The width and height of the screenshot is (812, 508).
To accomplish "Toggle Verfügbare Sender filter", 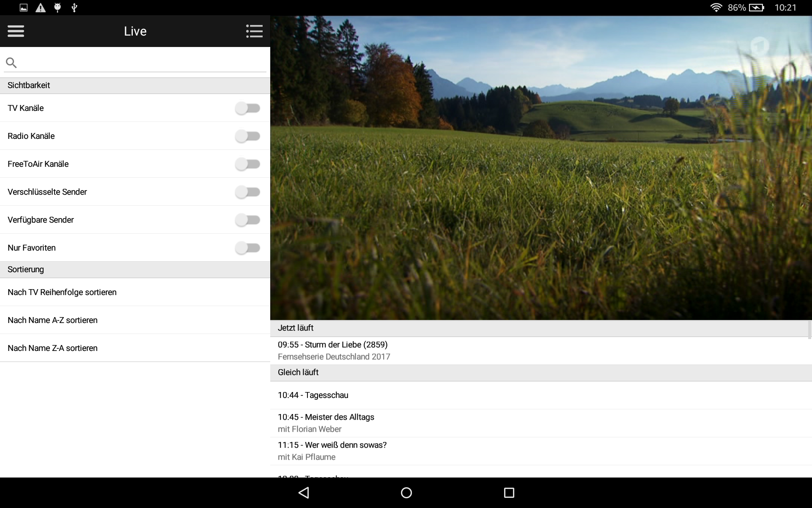I will click(248, 220).
